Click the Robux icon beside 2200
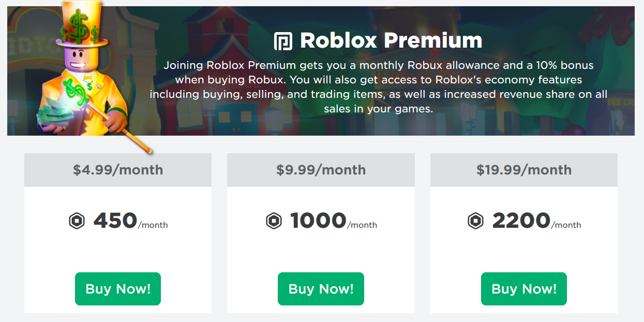Viewport: 644px width, 322px height. pos(475,222)
